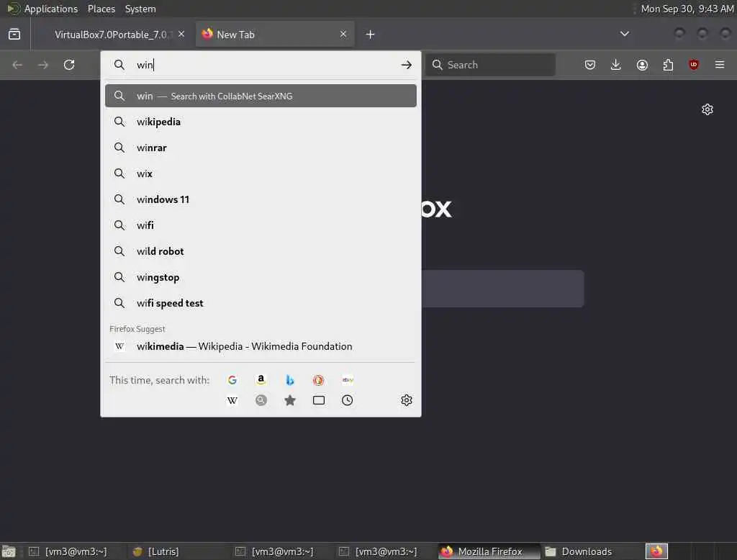Open the System menu

(140, 9)
